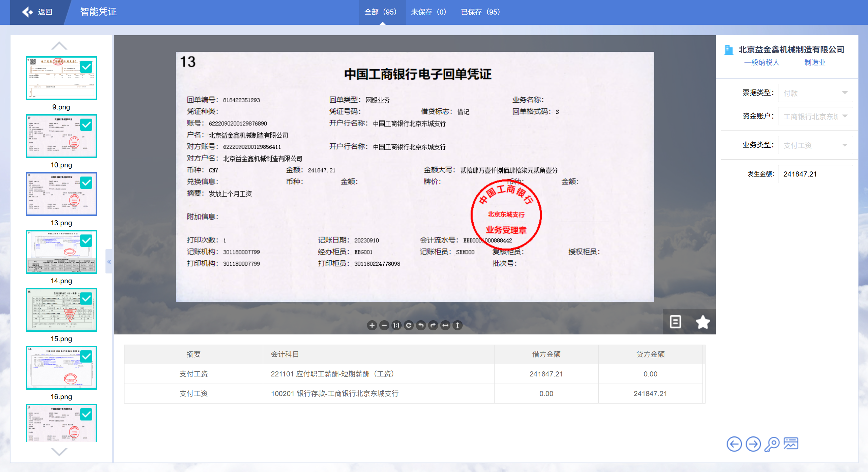
Task: Open the 16.png thumbnail
Action: point(61,368)
